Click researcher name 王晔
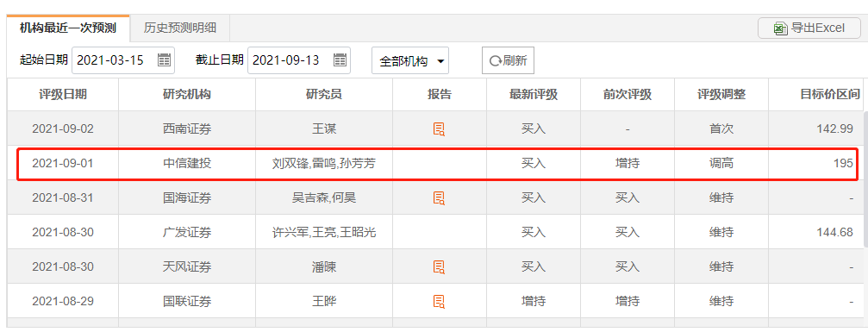This screenshot has width=868, height=332. point(324,302)
